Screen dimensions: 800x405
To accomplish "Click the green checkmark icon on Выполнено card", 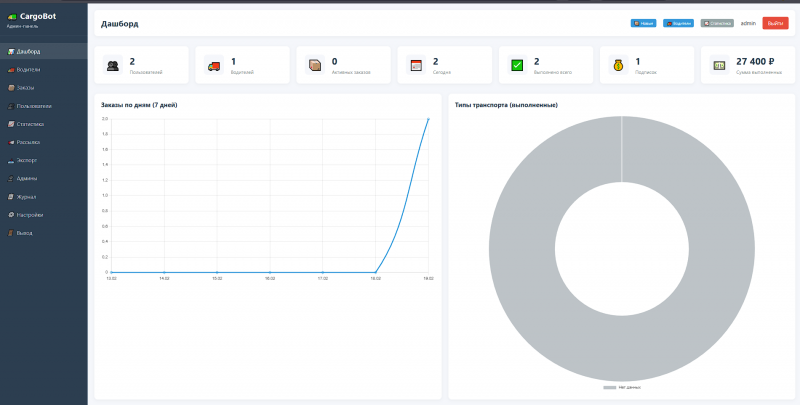I will 517,65.
